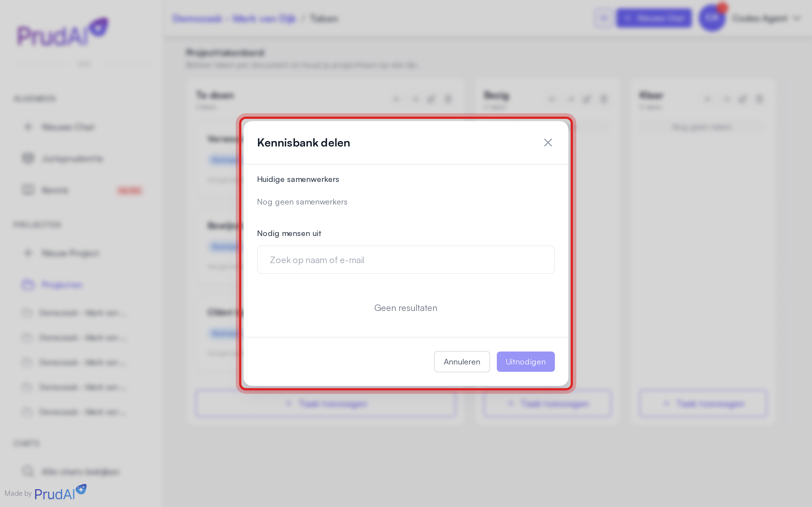Screen dimensions: 812x507
Task: Cancel sharing with the Annuleren button
Action: pyautogui.click(x=462, y=361)
